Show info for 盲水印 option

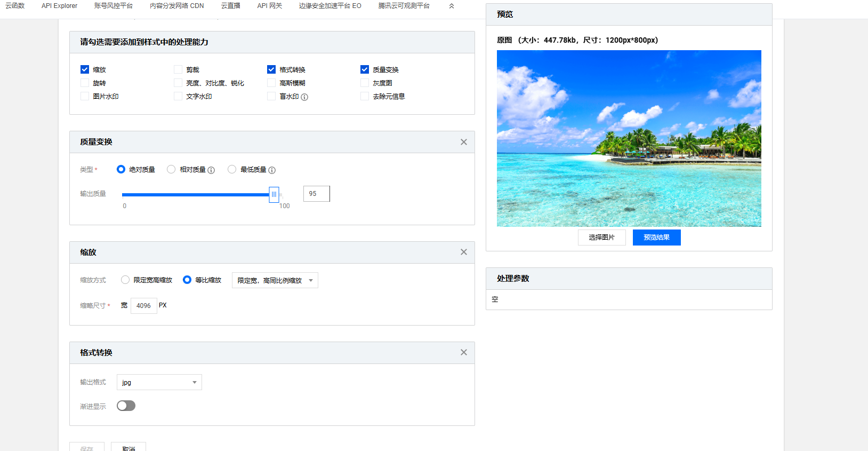coord(304,97)
